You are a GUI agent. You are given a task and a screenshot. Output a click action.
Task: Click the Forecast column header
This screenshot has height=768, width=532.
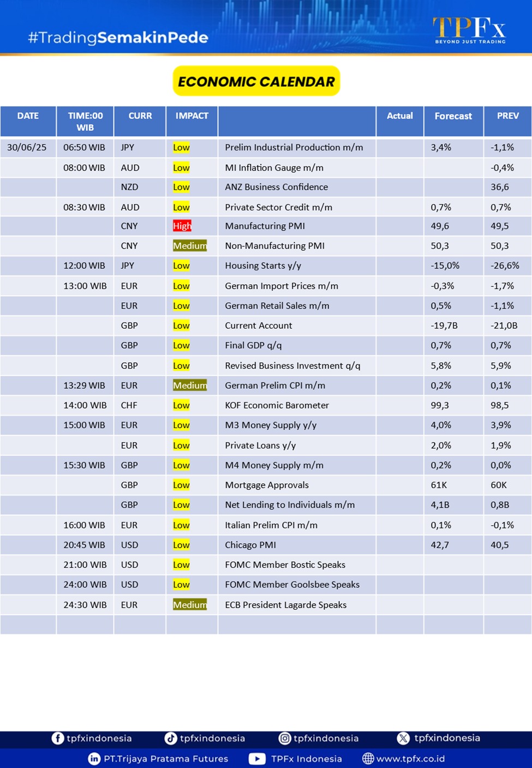[453, 116]
